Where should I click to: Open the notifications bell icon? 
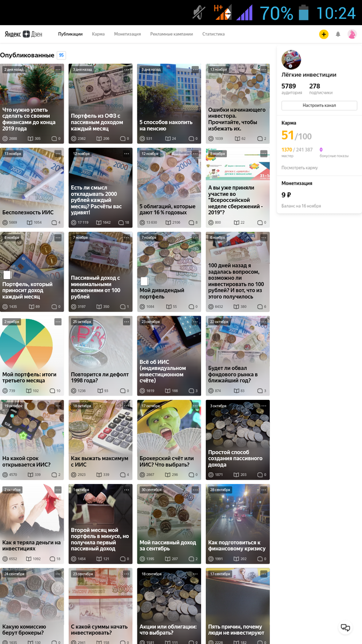338,34
